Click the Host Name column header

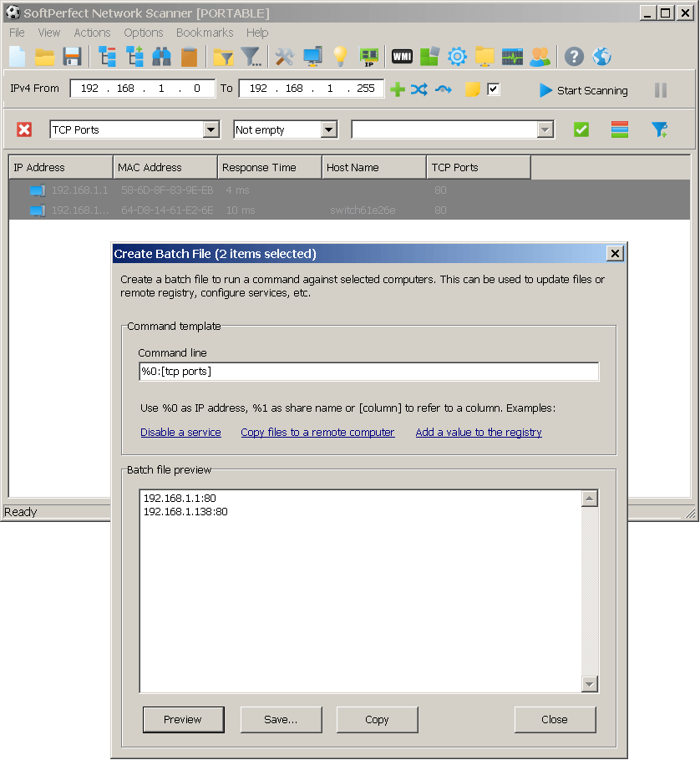pos(374,168)
